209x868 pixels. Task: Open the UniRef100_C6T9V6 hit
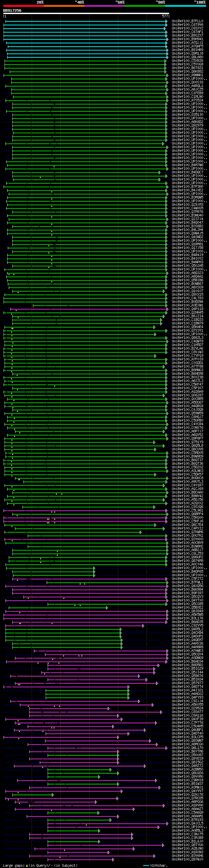187,25
